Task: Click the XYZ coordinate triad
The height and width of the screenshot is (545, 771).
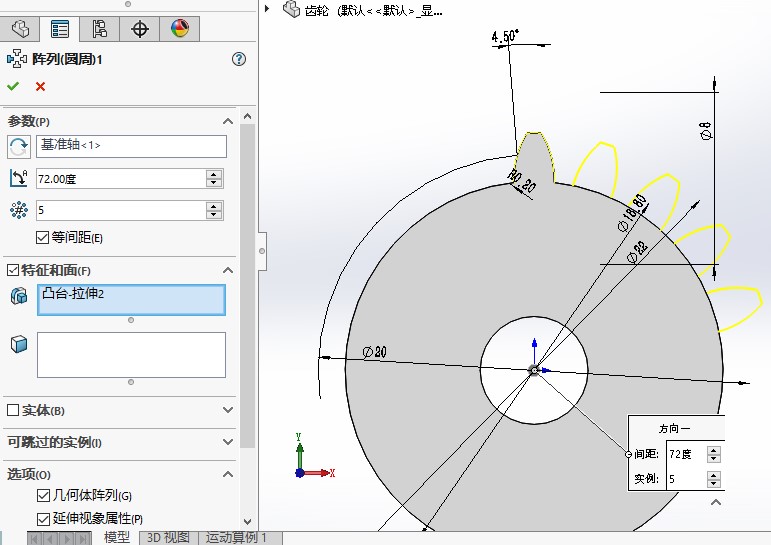Action: [315, 457]
